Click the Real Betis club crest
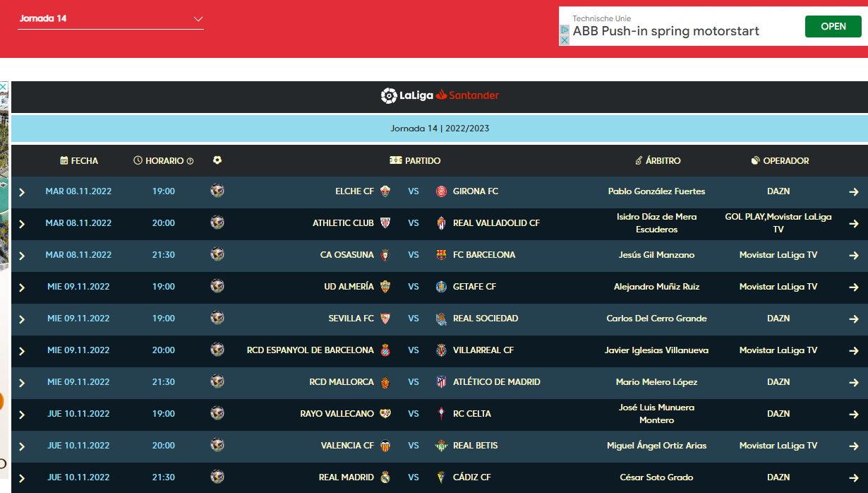 click(442, 446)
